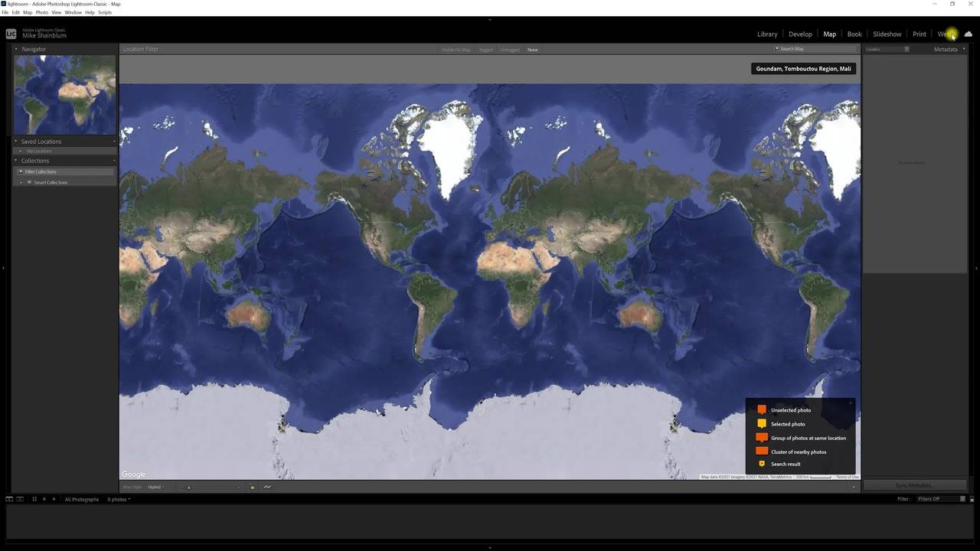Go forward with filmstrip arrow icon
Image resolution: width=980 pixels, height=551 pixels.
(x=54, y=499)
